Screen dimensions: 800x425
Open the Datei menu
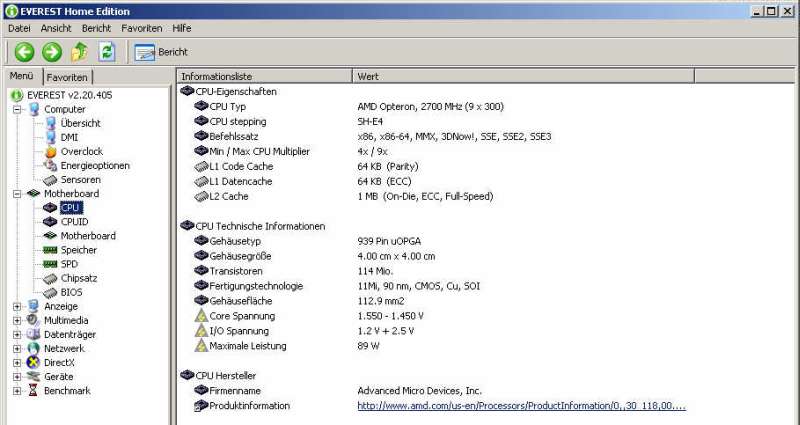tap(19, 29)
